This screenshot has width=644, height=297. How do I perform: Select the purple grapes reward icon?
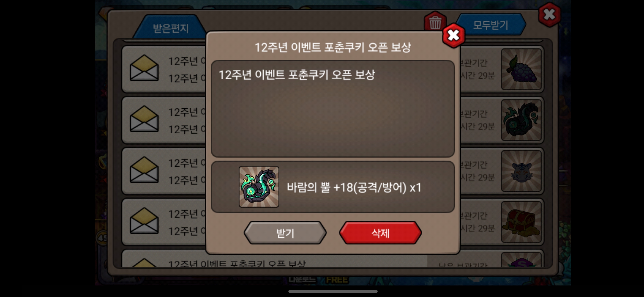[521, 69]
